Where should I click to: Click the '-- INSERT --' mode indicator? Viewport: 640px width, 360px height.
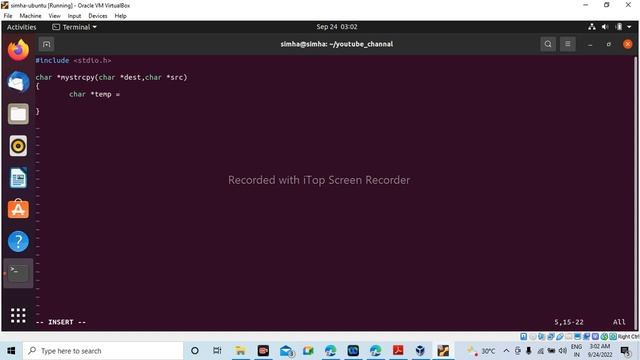61,322
